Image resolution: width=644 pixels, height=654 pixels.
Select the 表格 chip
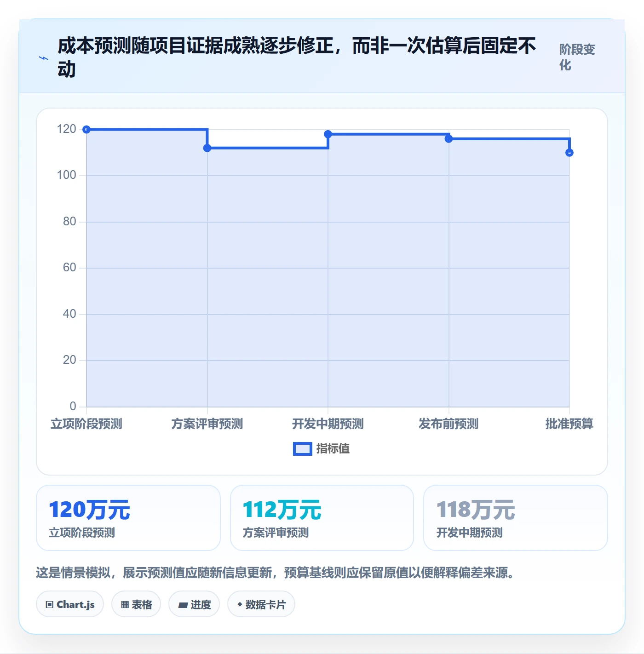tap(136, 604)
